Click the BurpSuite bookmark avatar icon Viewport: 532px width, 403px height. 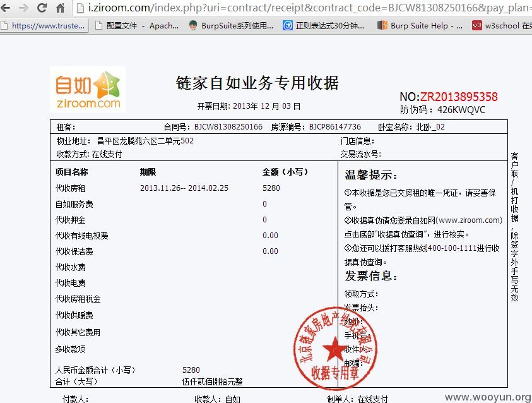pos(193,25)
